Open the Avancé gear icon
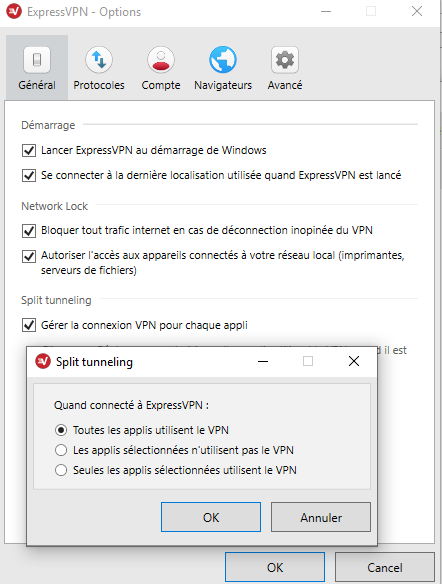The image size is (442, 584). coord(285,60)
